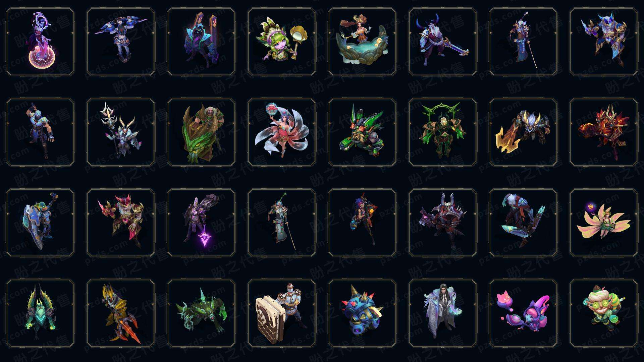Choose the spiked blue armadillo Rammus skin
The image size is (644, 362).
(362, 313)
